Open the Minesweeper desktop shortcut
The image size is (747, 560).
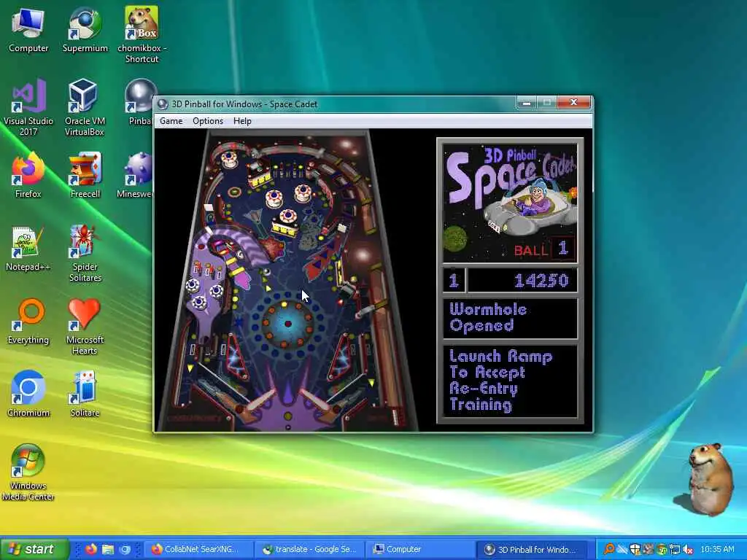pos(136,175)
